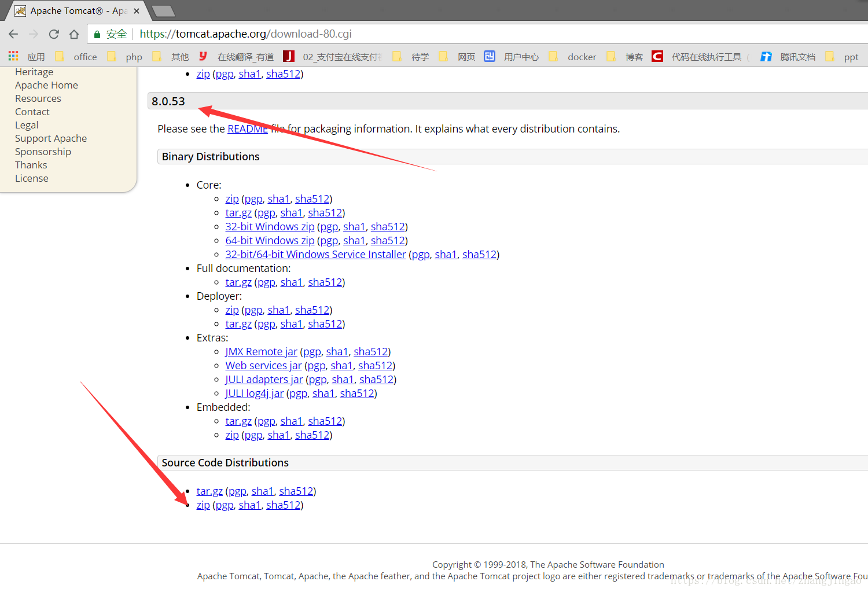
Task: Open the docker bookmarks folder
Action: [x=572, y=57]
